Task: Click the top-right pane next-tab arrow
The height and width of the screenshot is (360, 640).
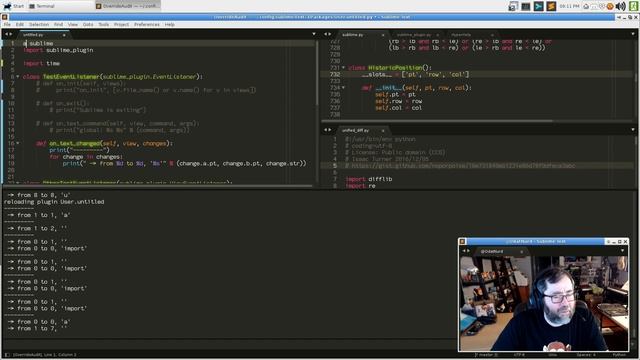Action: 330,34
